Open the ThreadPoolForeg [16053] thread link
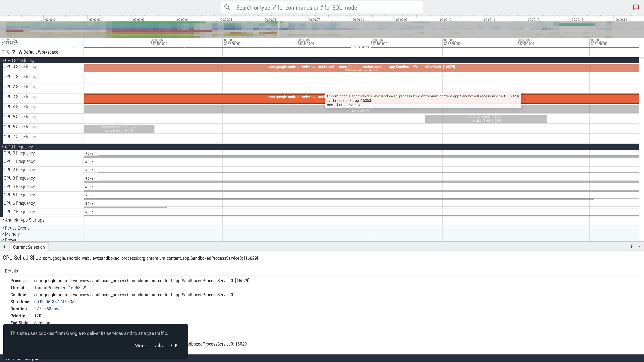 (58, 288)
